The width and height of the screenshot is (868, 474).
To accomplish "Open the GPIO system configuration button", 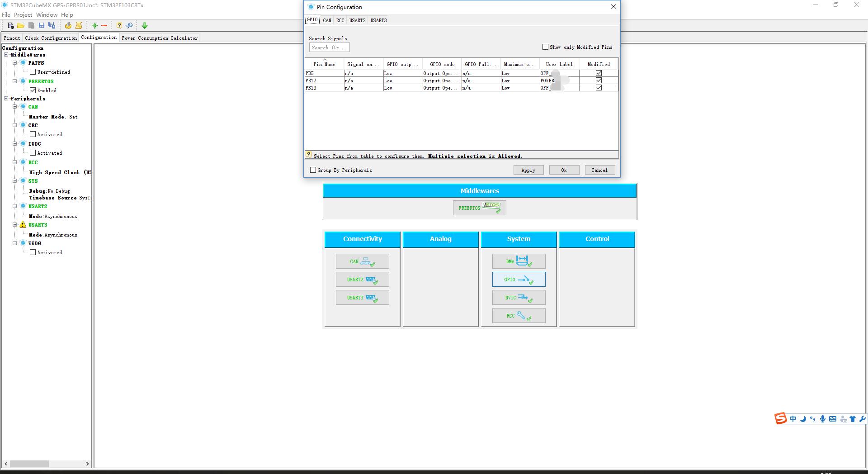I will (x=519, y=280).
